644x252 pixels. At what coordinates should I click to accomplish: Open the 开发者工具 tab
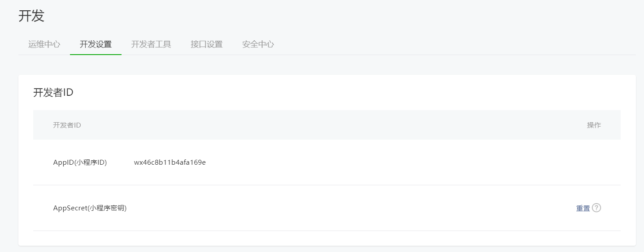[151, 44]
